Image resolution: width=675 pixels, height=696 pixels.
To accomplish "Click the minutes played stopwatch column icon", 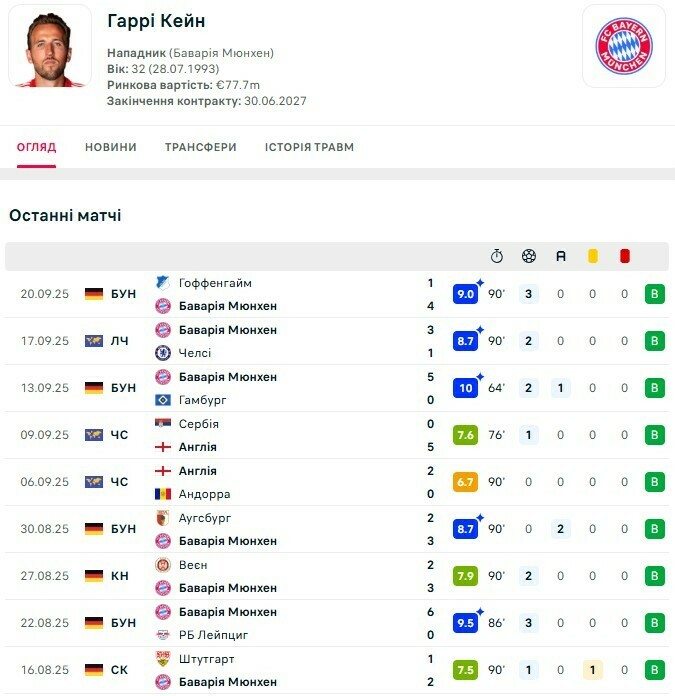I will [x=497, y=256].
